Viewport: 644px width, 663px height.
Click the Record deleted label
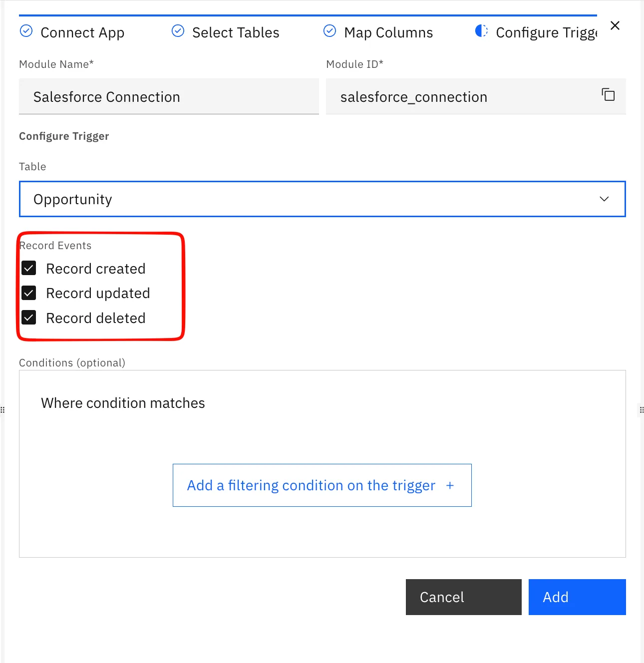tap(96, 318)
